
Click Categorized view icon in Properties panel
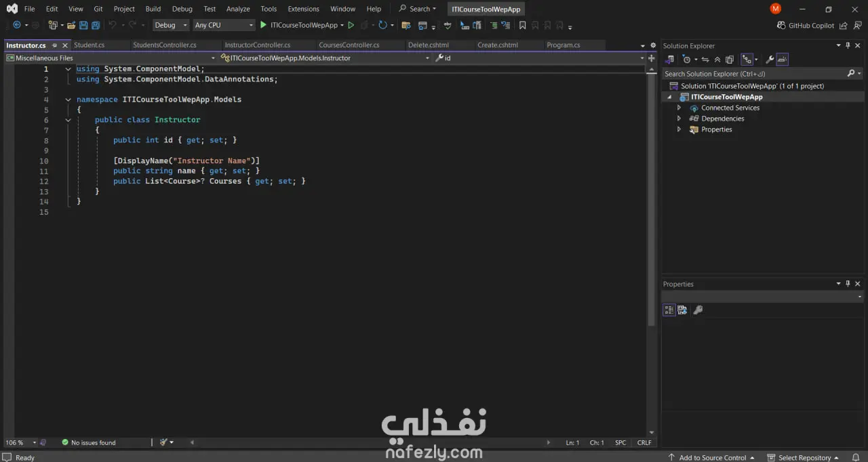pos(669,310)
